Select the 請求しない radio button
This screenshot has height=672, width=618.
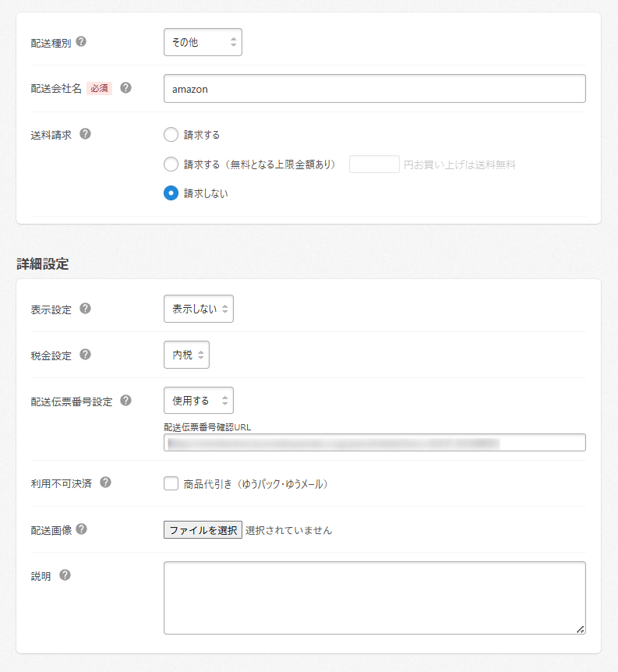(x=171, y=193)
